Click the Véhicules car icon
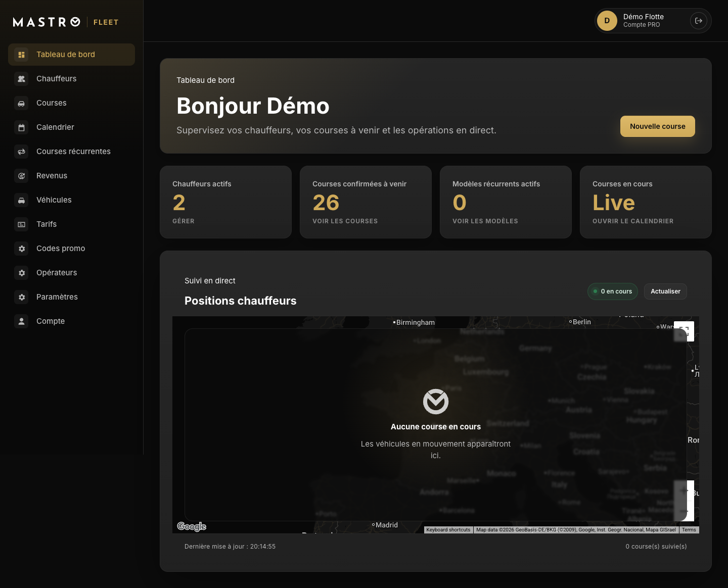The image size is (728, 588). pyautogui.click(x=21, y=200)
